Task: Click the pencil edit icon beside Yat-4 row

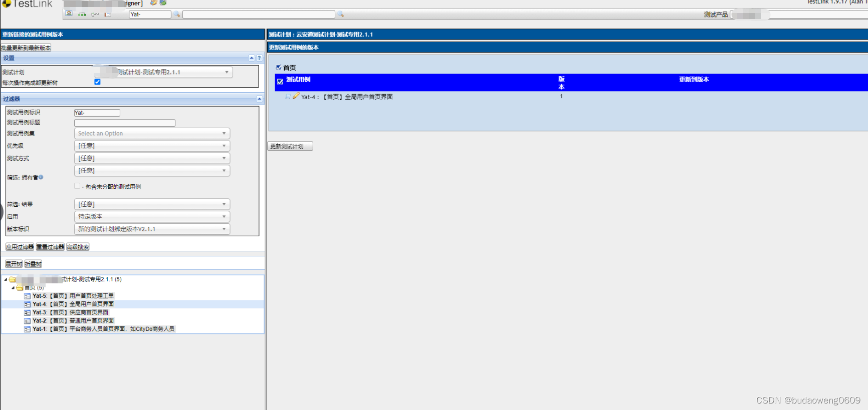Action: [x=296, y=96]
